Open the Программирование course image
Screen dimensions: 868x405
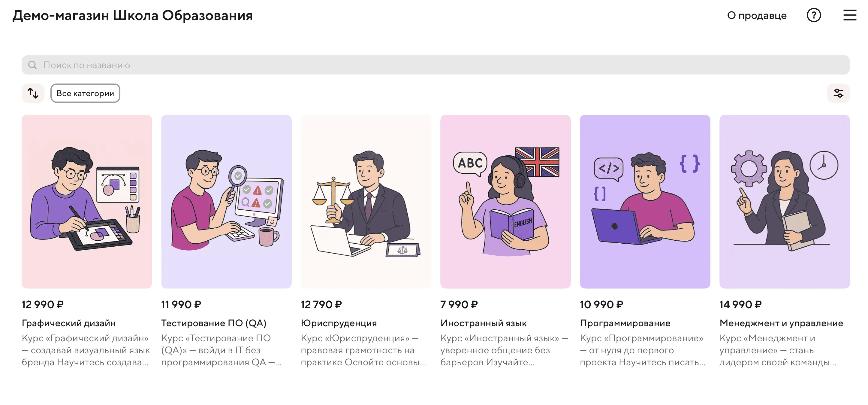(645, 202)
